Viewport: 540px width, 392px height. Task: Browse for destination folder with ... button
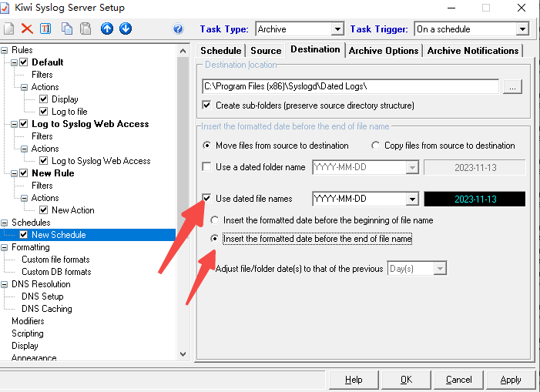[512, 86]
